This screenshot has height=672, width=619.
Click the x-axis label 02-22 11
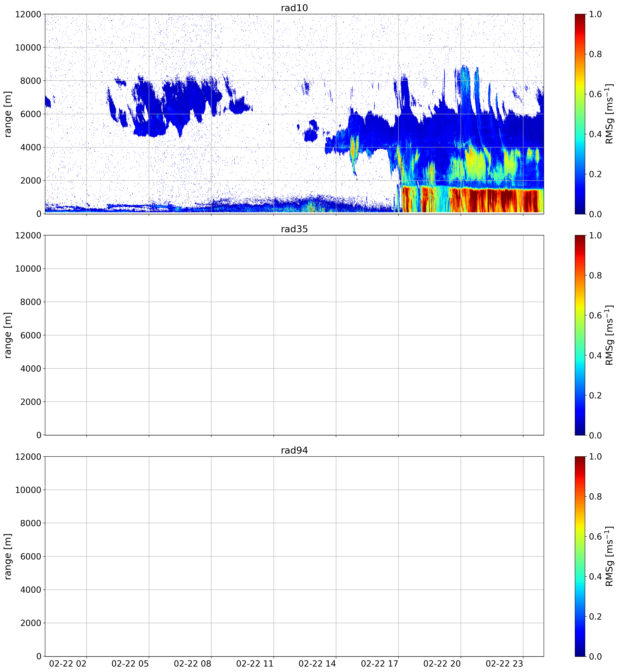[255, 664]
